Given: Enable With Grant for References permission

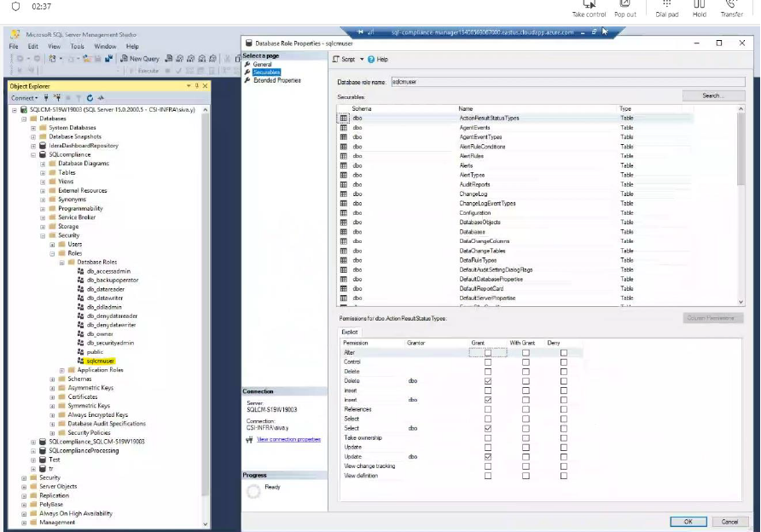Looking at the screenshot, I should (526, 409).
